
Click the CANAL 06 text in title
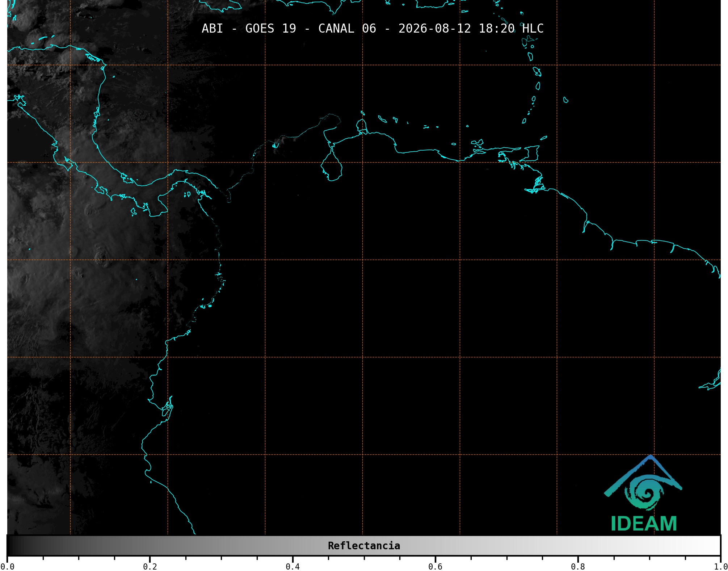347,28
